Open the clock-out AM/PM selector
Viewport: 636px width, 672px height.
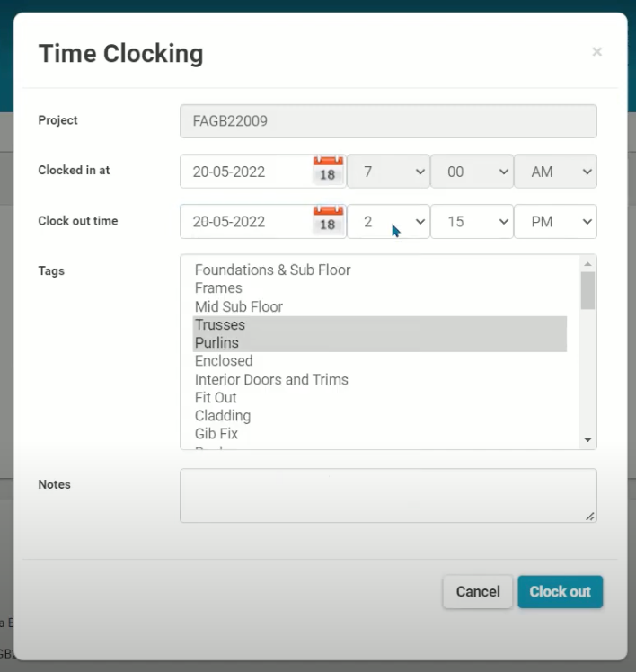point(555,222)
